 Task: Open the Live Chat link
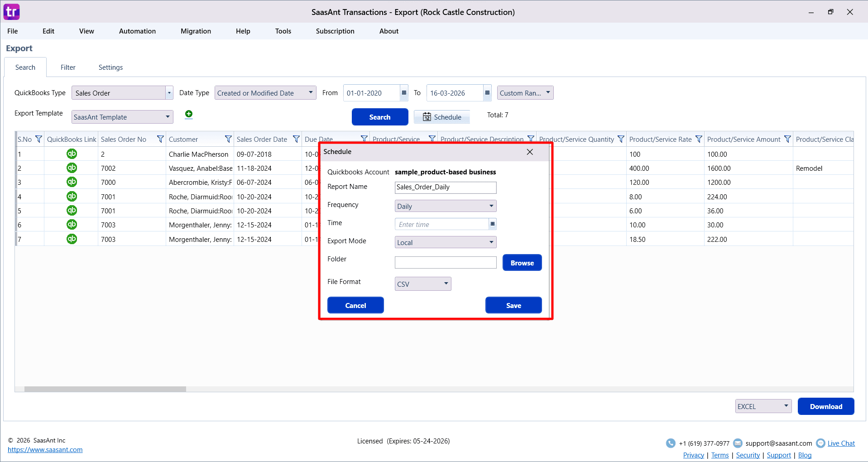841,443
